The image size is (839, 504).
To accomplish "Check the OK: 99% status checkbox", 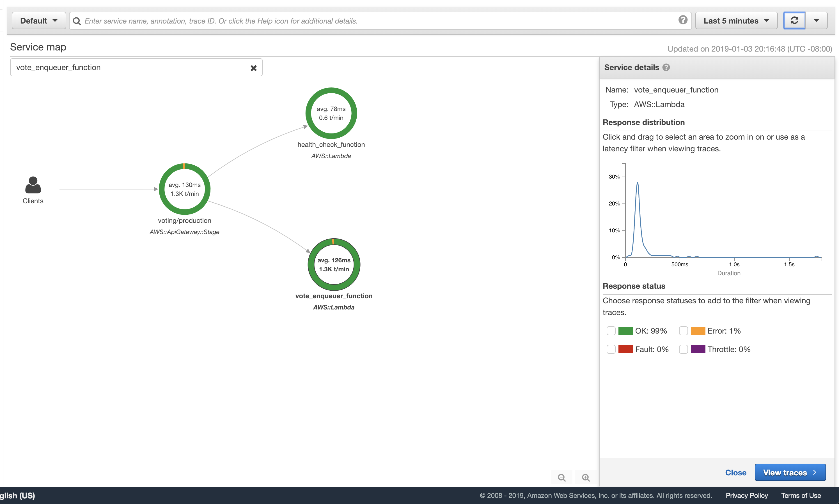I will tap(611, 331).
